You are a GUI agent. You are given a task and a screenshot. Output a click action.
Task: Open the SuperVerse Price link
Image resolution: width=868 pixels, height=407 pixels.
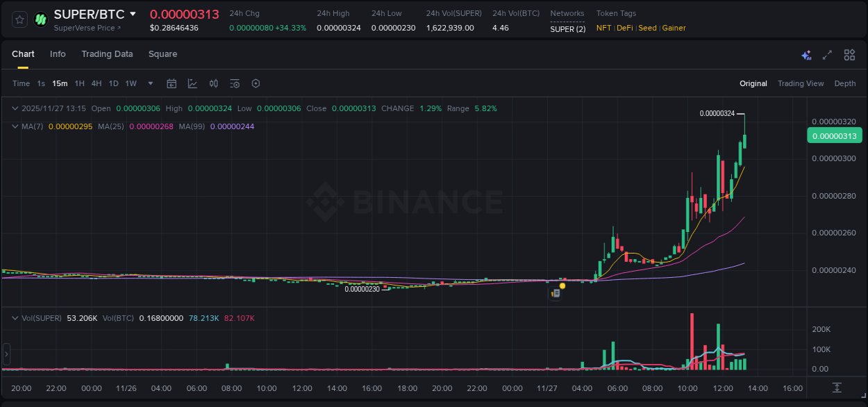tap(85, 28)
